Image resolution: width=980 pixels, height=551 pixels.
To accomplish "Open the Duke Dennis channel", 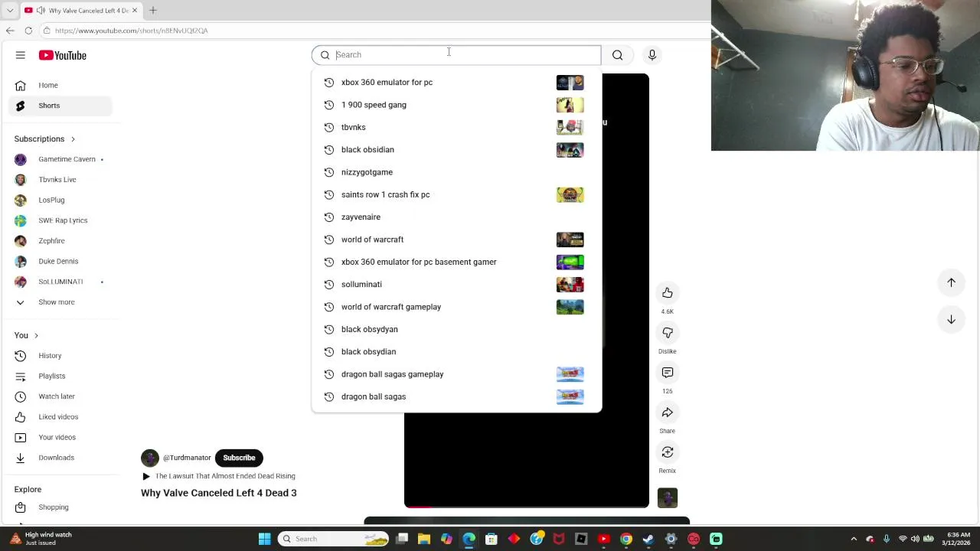I will click(x=60, y=261).
